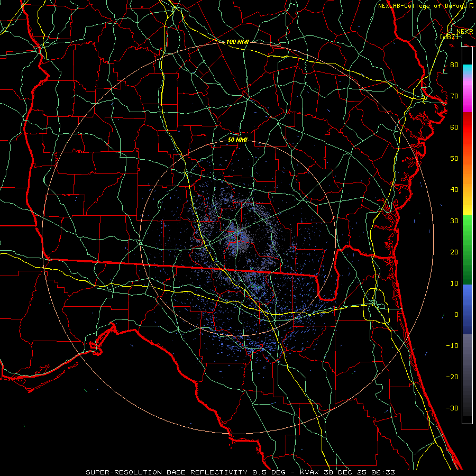Click the -20 dBZ scale value

click(452, 377)
